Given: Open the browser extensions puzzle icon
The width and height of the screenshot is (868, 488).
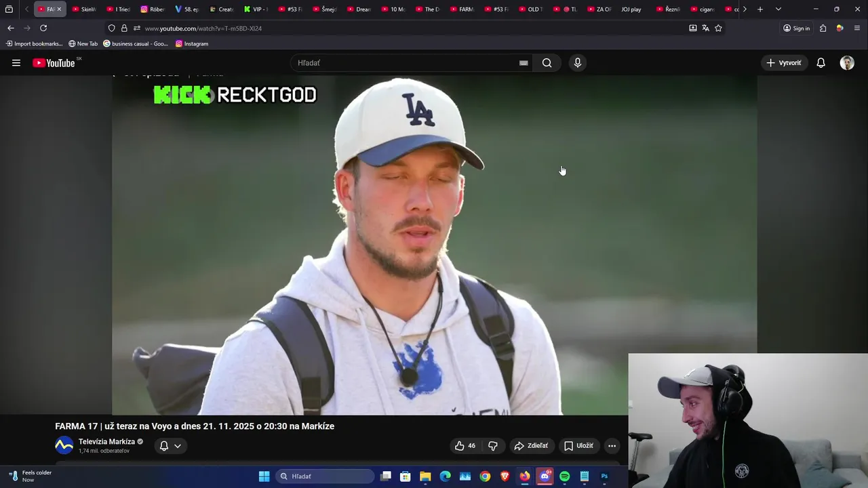Looking at the screenshot, I should (x=823, y=28).
